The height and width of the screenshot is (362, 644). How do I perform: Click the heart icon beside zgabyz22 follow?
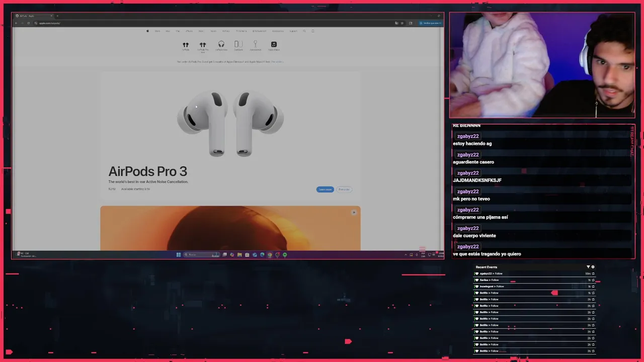tap(477, 274)
